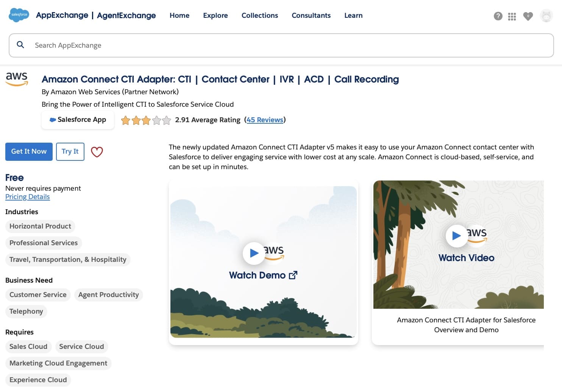Select the Telephony business need tag
This screenshot has width=562, height=392.
(26, 311)
